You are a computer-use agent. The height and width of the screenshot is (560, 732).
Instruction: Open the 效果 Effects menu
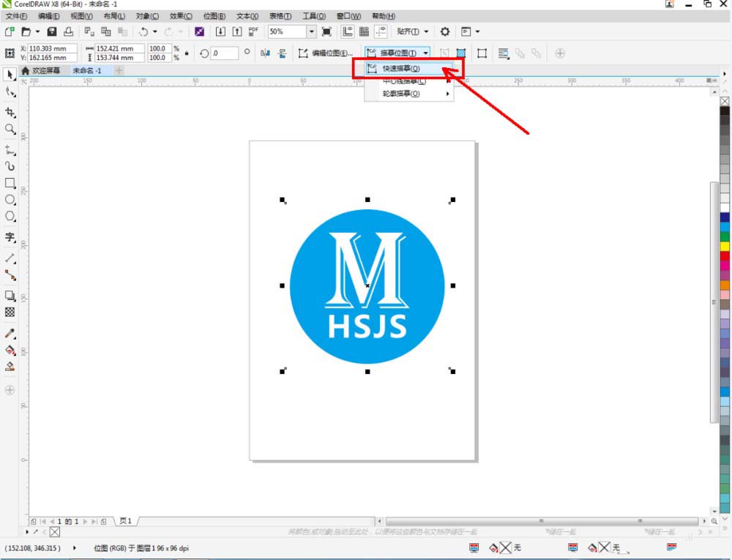[x=181, y=16]
